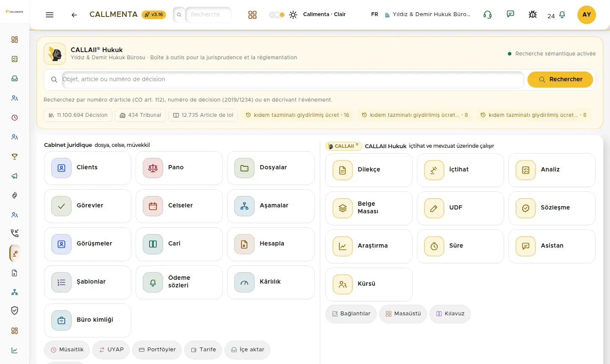
Task: Open the Dosyalar folder card
Action: (271, 168)
